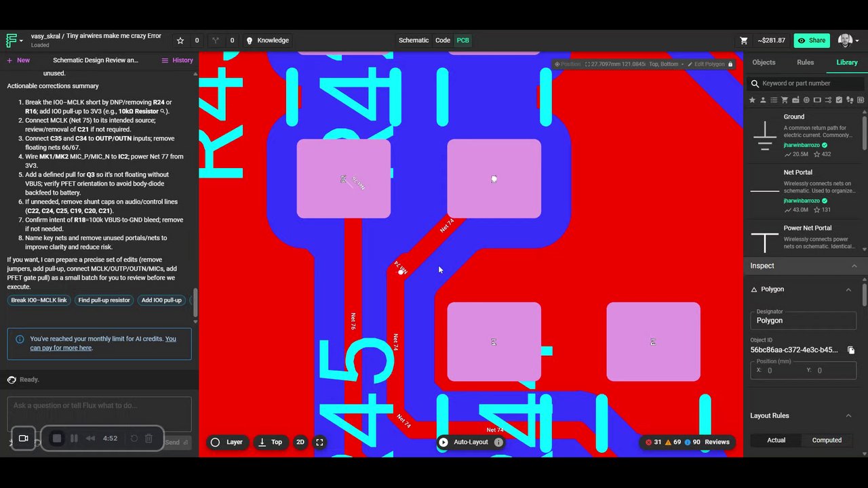Screen dimensions: 868x488
Task: Select the Library tab
Action: pos(847,62)
